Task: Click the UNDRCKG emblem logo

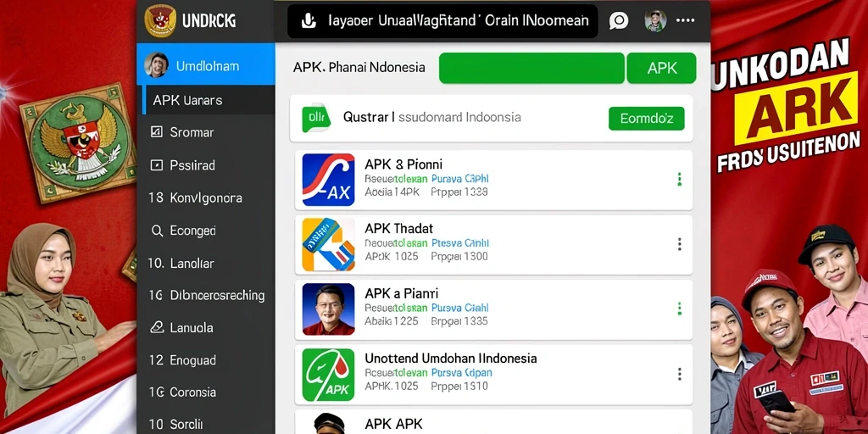Action: click(160, 21)
